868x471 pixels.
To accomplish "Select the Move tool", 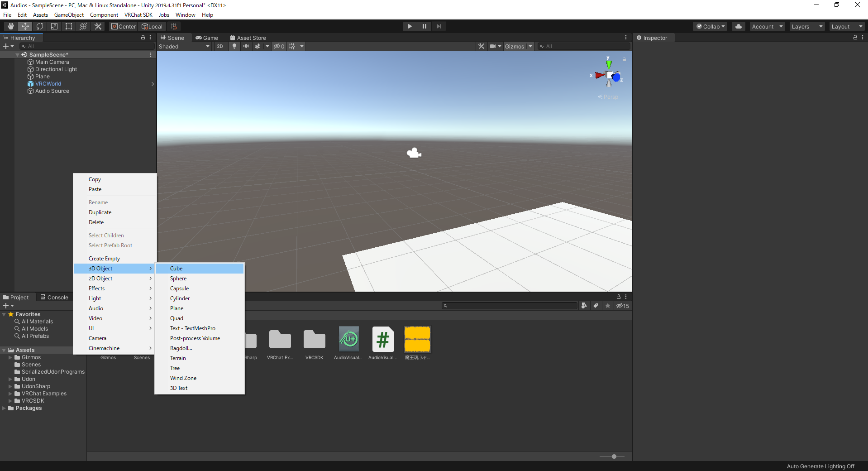I will point(25,26).
